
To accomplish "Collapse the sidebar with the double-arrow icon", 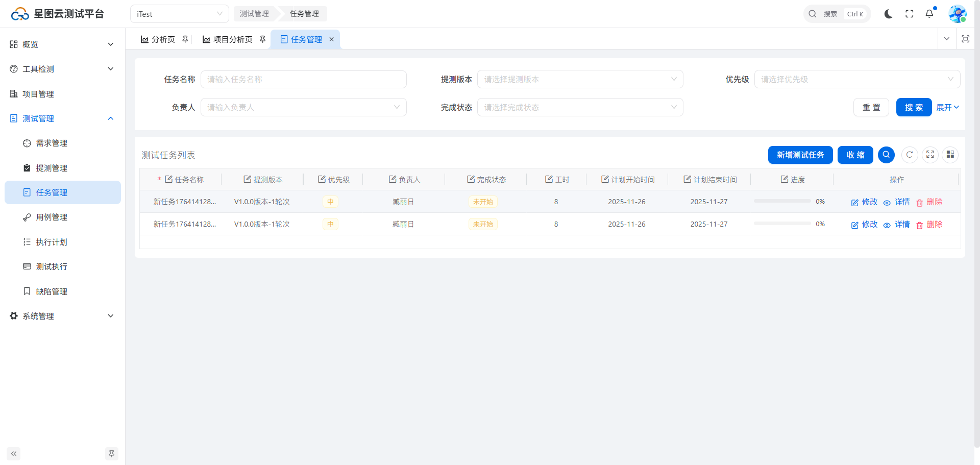I will (x=14, y=453).
